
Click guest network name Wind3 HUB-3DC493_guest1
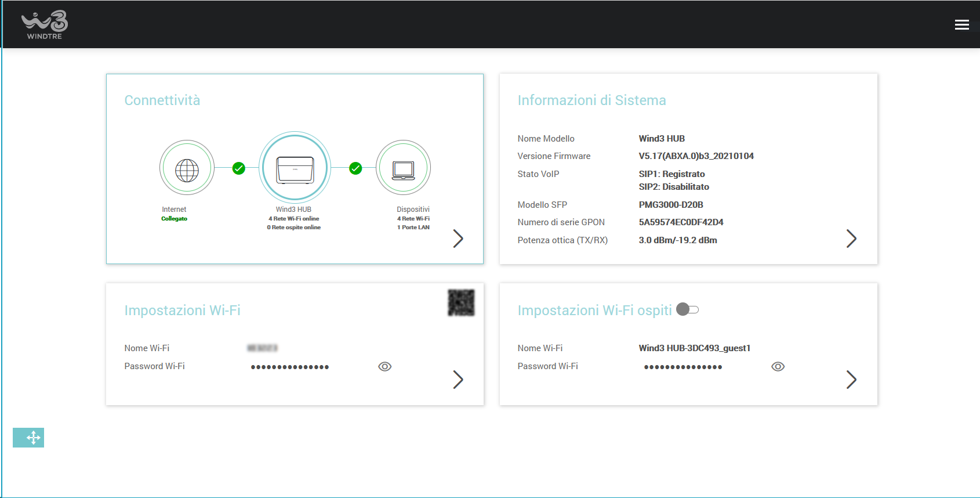pos(694,348)
